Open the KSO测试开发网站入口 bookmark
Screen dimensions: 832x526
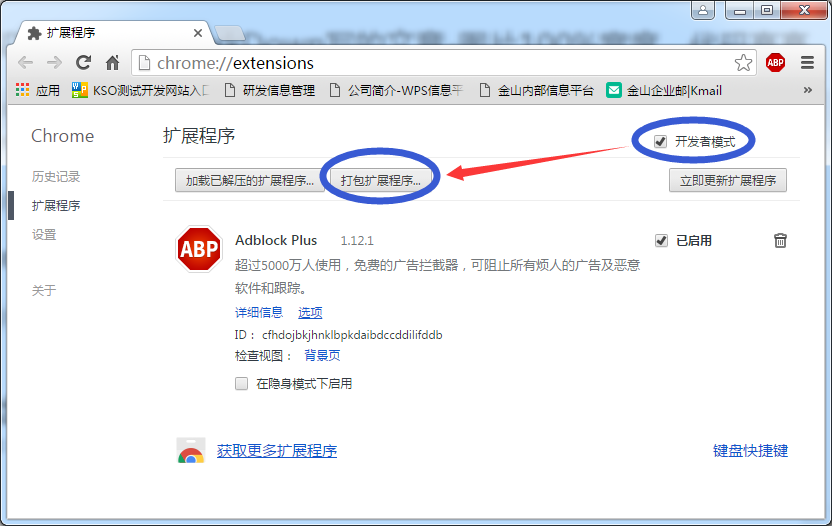click(x=140, y=91)
